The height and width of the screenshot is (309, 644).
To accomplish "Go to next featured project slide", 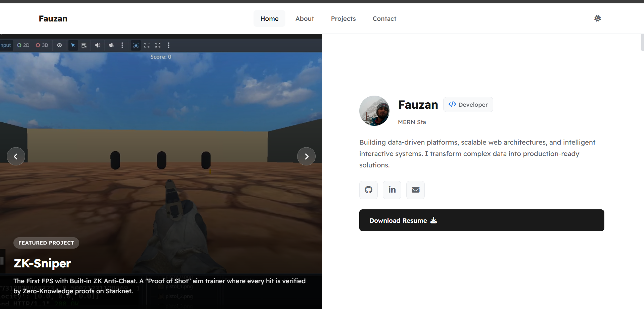I will (306, 156).
